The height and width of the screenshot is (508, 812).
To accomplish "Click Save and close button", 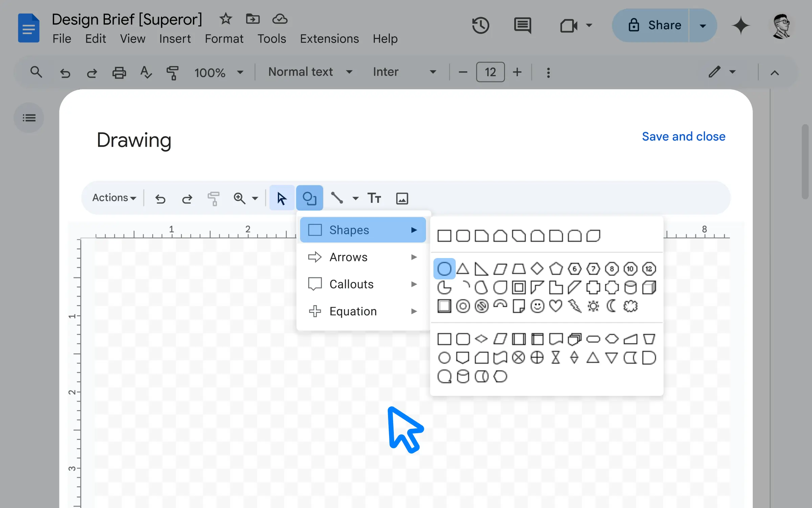I will pyautogui.click(x=683, y=136).
